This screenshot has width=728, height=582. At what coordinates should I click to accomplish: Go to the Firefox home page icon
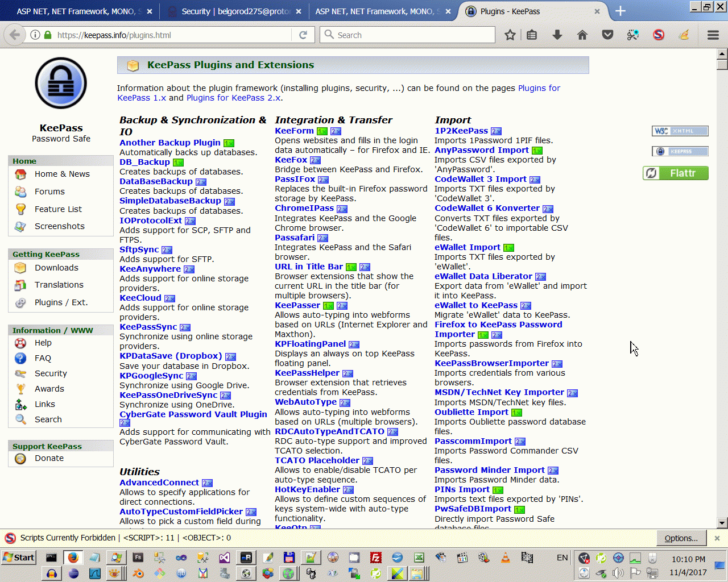coord(582,35)
